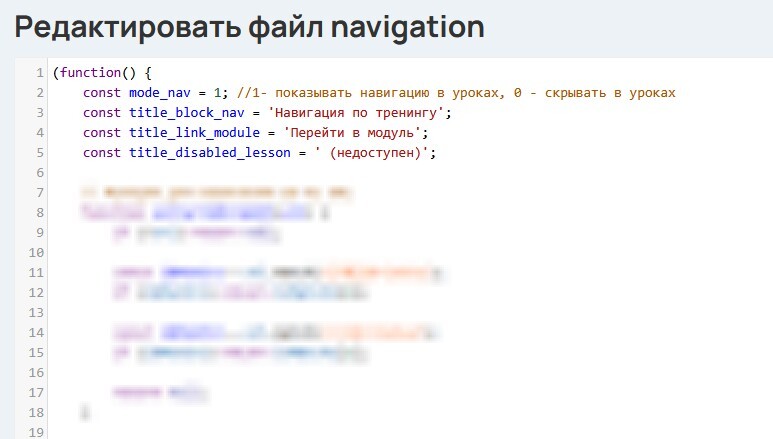The width and height of the screenshot is (773, 439).
Task: Click the heading 'Редактировать файл navigation'
Action: (x=249, y=27)
